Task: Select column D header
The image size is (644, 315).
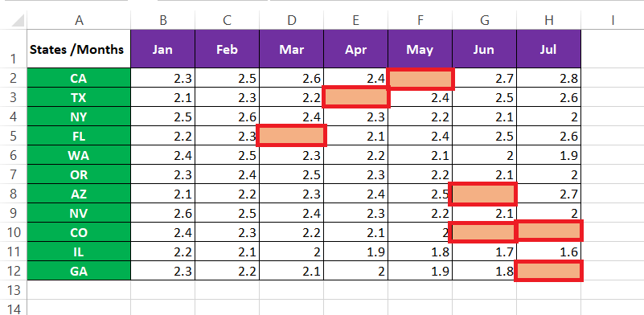Action: [292, 20]
